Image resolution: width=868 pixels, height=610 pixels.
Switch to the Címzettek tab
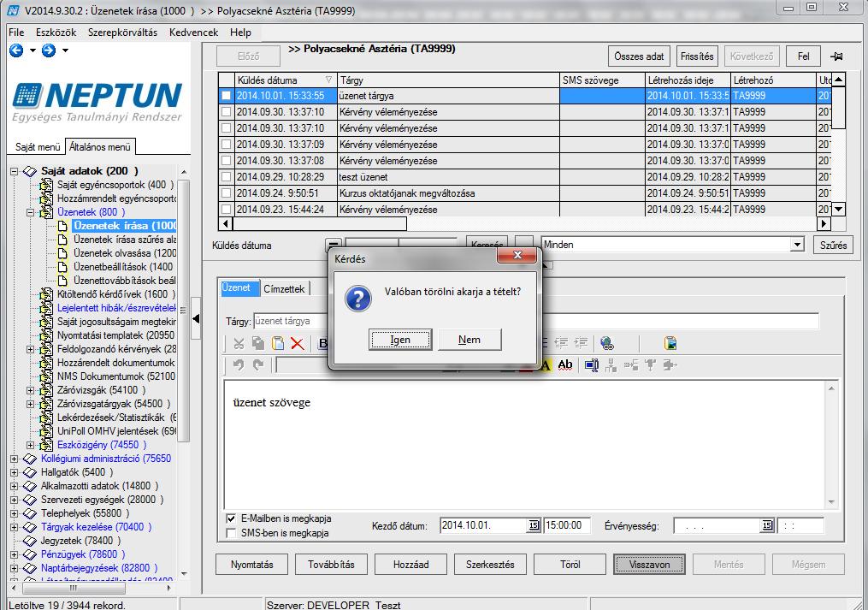tap(284, 289)
